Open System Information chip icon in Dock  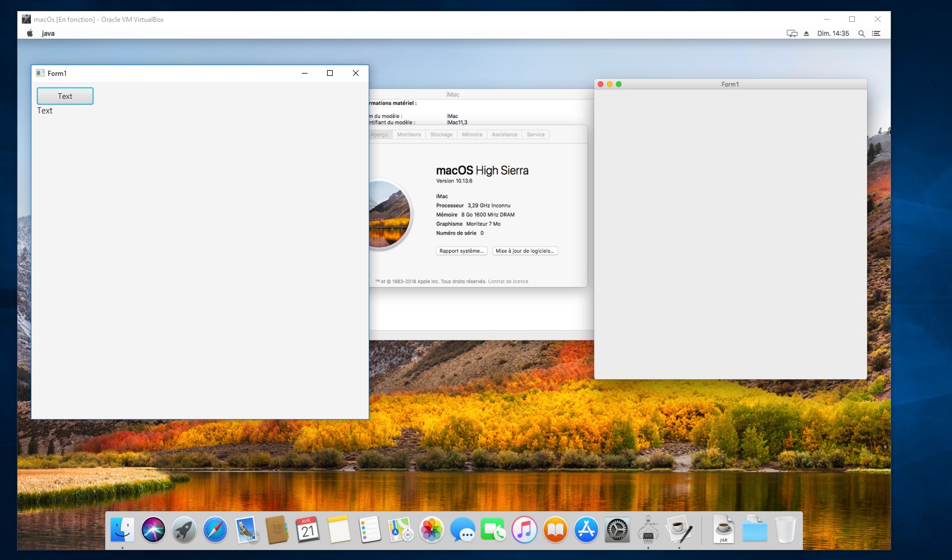click(648, 530)
